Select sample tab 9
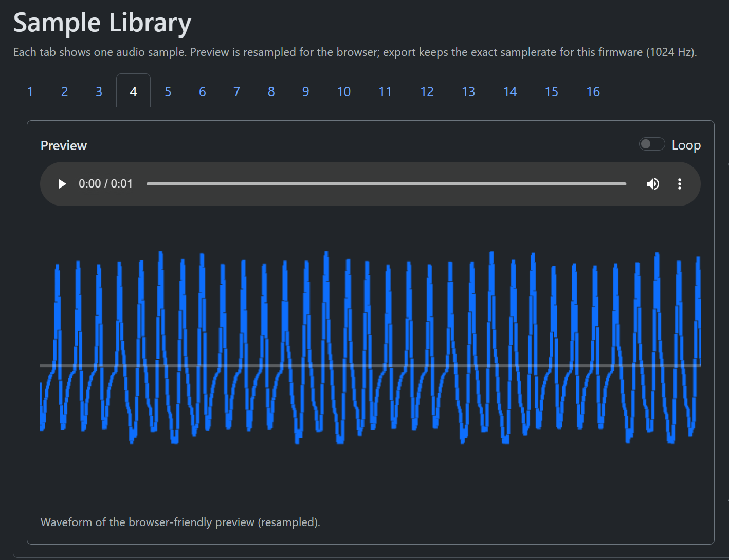 [x=305, y=91]
